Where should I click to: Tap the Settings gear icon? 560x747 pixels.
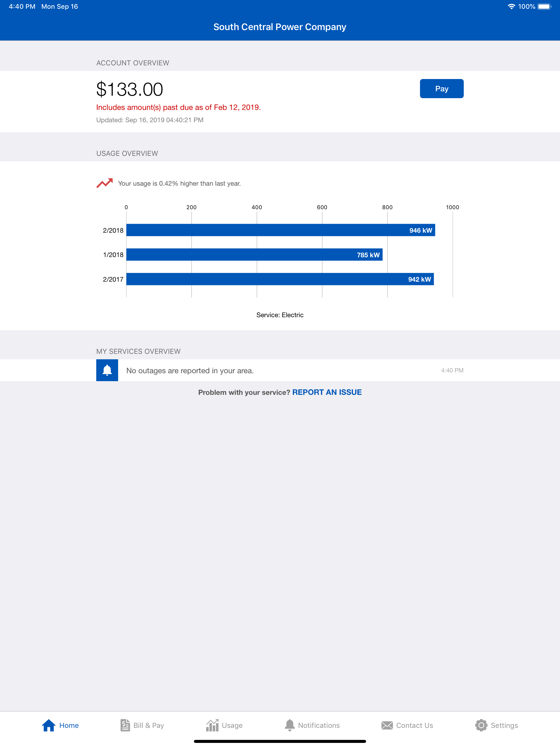481,725
